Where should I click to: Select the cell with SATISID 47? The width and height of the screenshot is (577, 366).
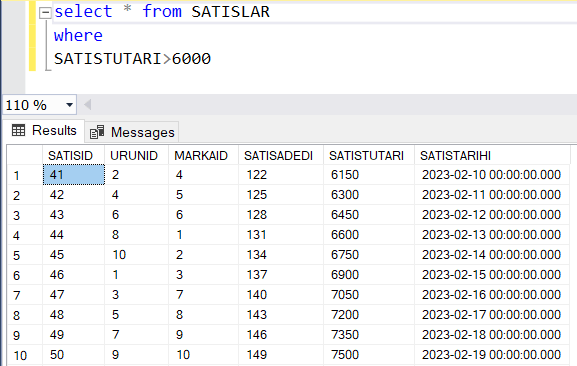tap(74, 295)
